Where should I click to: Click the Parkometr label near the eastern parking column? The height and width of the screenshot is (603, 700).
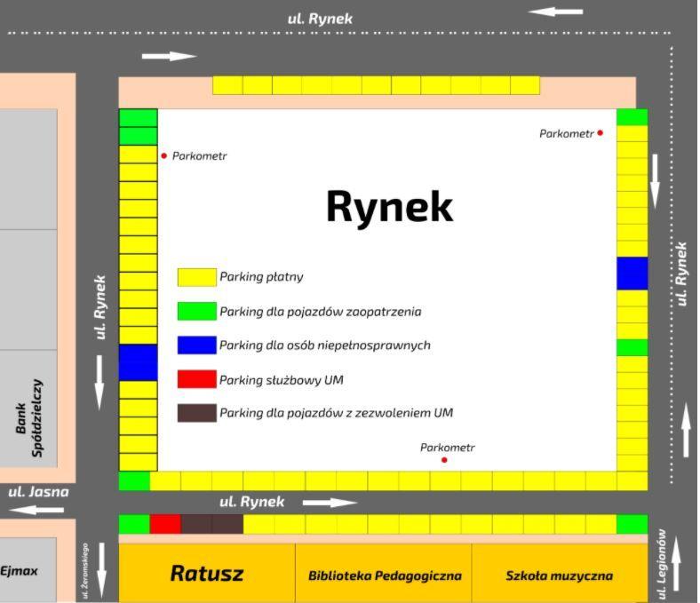[x=567, y=133]
